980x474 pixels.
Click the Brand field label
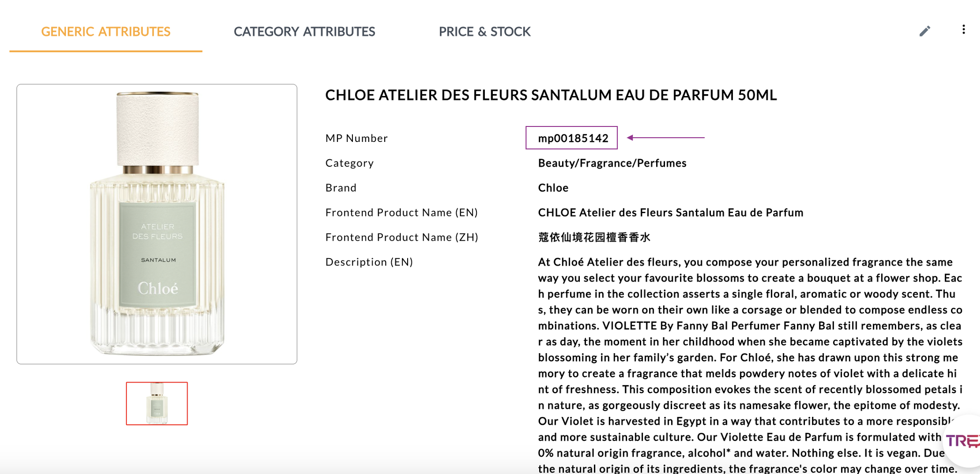click(x=341, y=188)
